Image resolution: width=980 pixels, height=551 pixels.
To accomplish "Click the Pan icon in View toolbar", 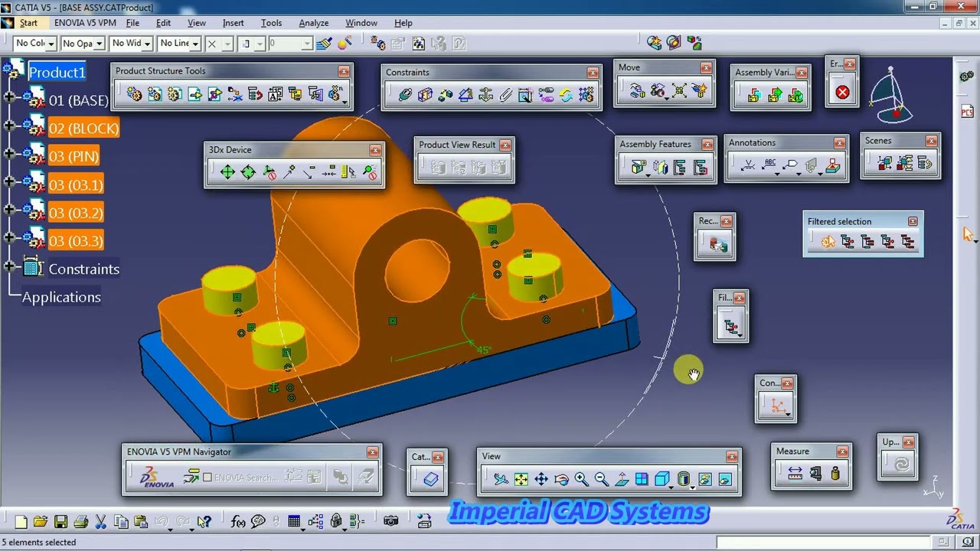I will tap(541, 479).
